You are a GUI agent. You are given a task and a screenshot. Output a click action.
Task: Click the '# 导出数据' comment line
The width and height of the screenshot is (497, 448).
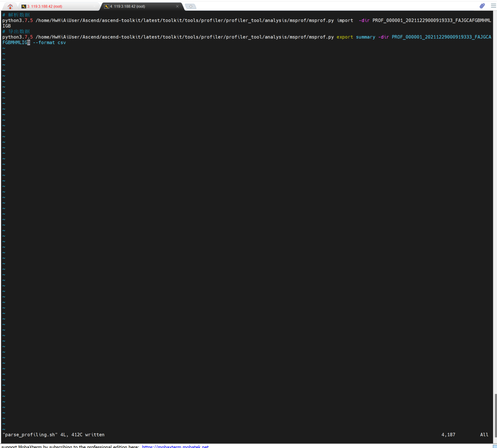[16, 31]
